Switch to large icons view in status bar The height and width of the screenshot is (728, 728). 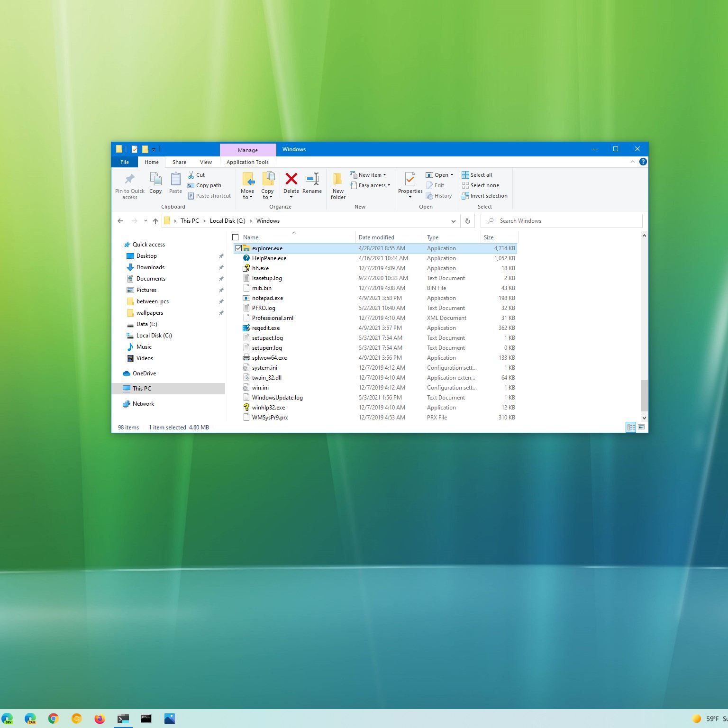pos(641,427)
